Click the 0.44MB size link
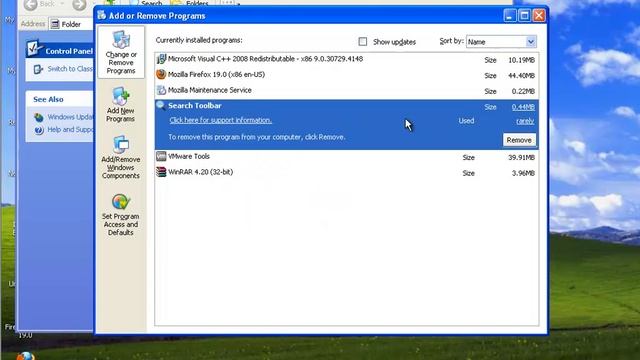The image size is (640, 360). click(x=523, y=107)
